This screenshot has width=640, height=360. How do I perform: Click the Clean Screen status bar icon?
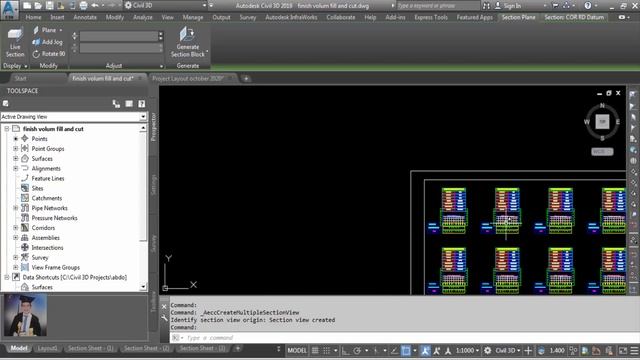coord(623,350)
